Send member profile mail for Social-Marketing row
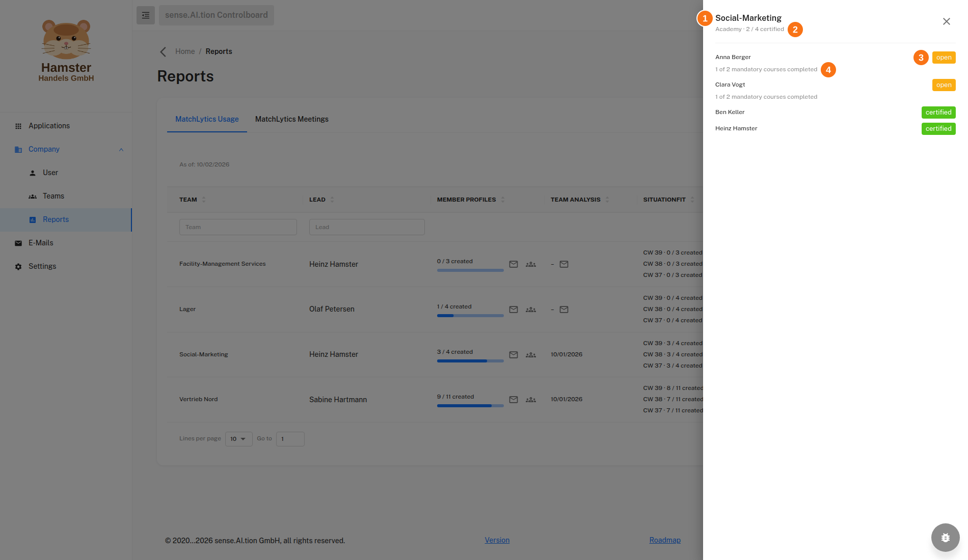Image resolution: width=968 pixels, height=560 pixels. (514, 355)
